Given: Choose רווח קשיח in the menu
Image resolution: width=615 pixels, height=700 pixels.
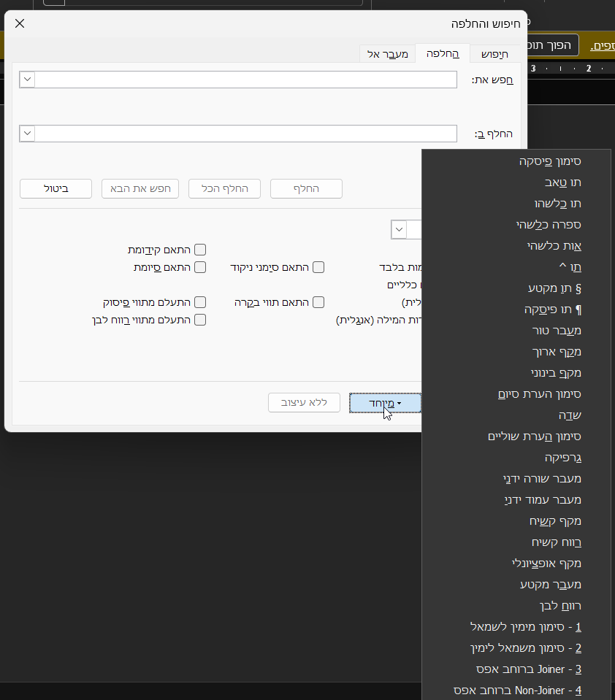Looking at the screenshot, I should pos(557,542).
